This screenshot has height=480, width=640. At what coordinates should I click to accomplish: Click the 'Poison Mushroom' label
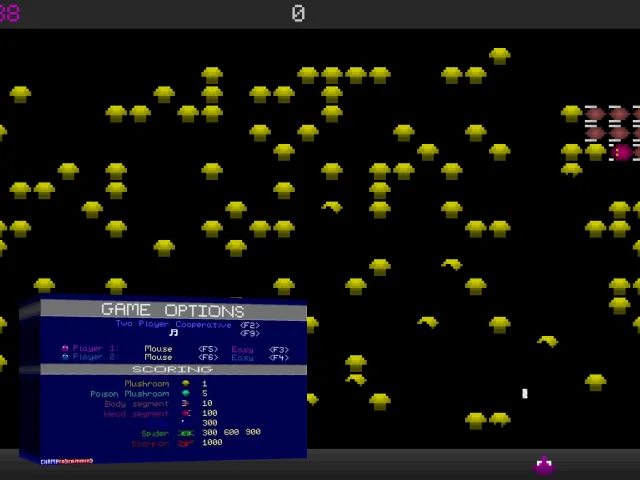click(130, 394)
